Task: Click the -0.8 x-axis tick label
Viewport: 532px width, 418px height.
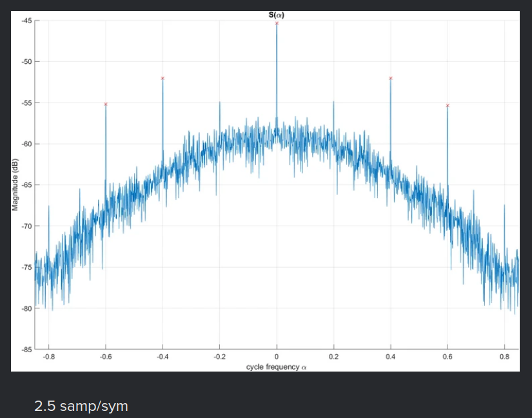Action: click(48, 356)
